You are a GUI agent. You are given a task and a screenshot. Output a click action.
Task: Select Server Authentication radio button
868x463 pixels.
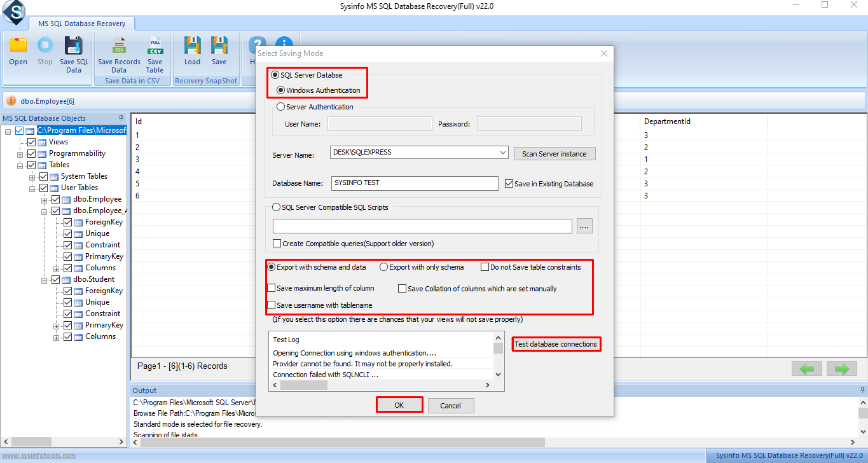281,107
